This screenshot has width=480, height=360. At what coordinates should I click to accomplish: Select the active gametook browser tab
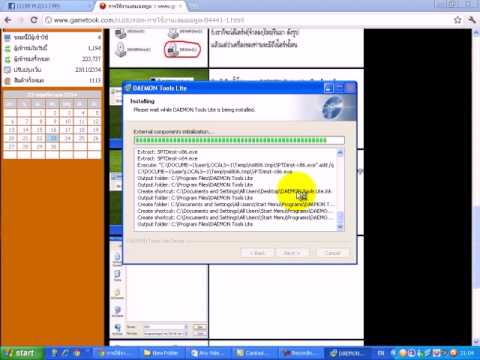click(x=142, y=6)
